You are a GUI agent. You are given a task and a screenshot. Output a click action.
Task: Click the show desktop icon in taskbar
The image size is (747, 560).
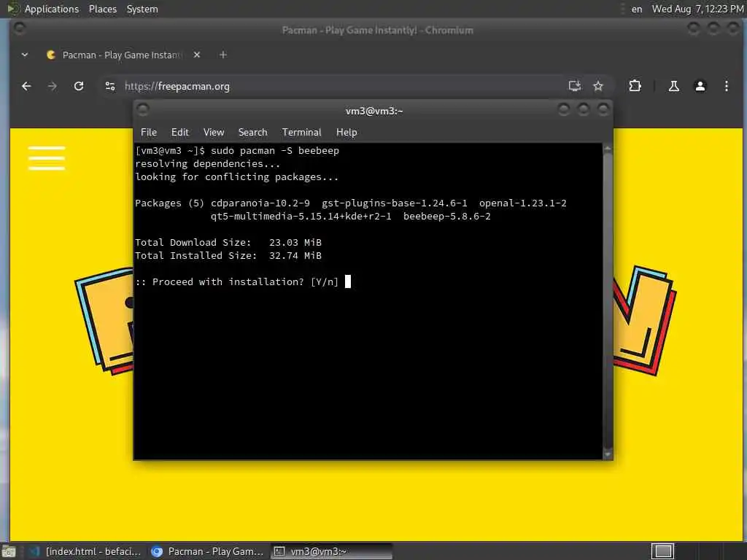[x=8, y=551]
